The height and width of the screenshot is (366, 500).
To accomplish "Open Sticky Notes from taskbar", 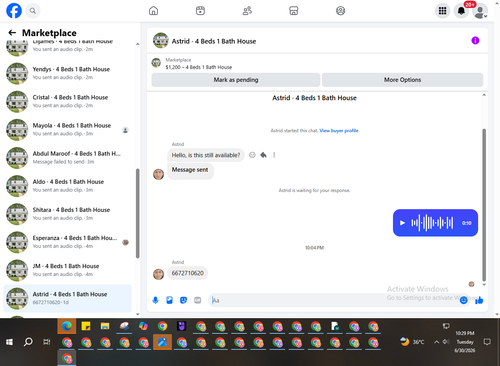I will [86, 326].
